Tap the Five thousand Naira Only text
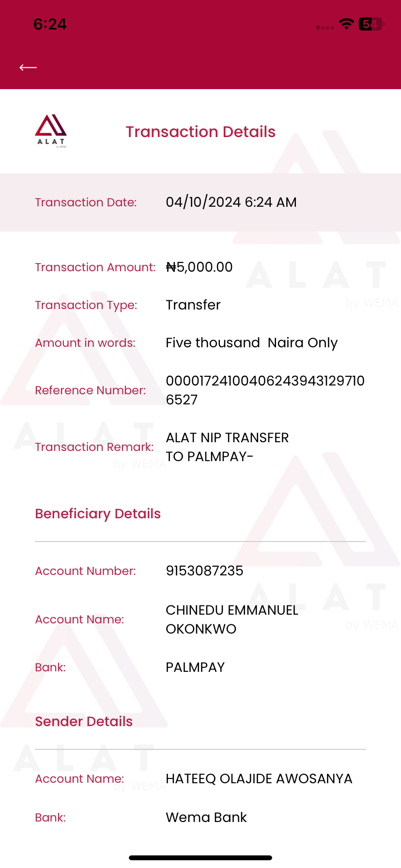 pyautogui.click(x=251, y=342)
